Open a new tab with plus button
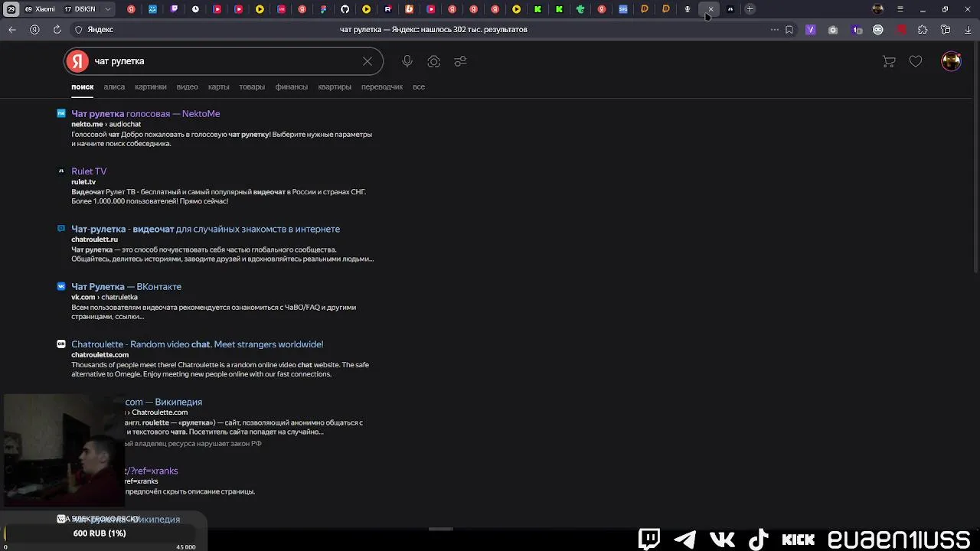 750,9
